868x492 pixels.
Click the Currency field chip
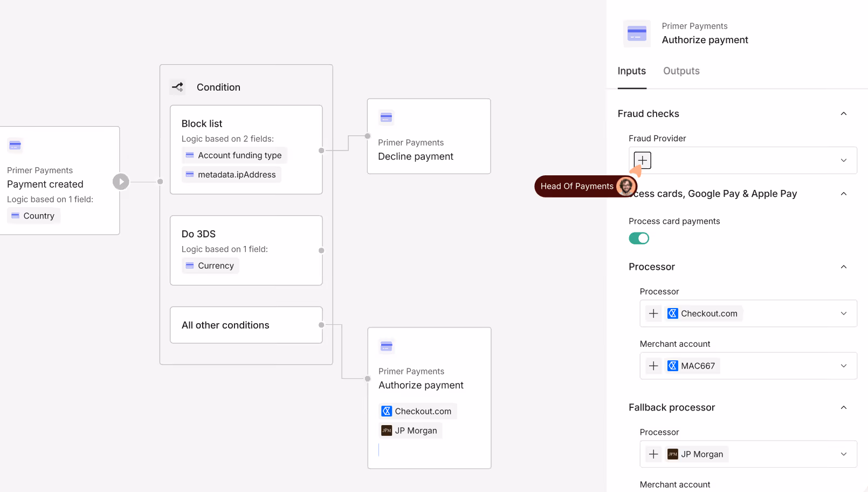tap(210, 266)
